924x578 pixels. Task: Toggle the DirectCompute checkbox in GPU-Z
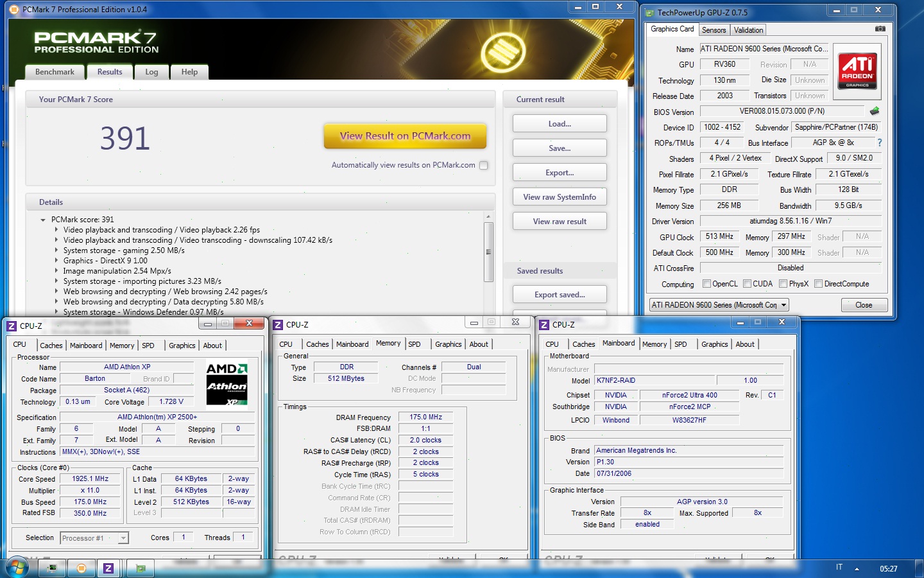pos(818,283)
